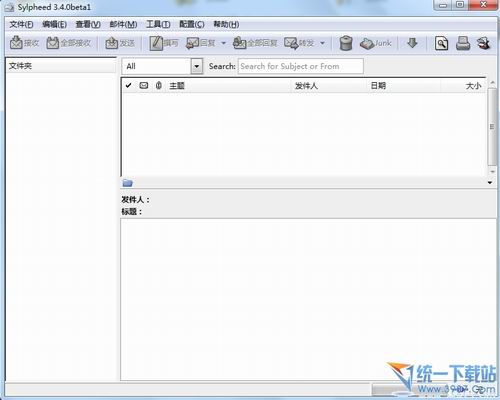Viewport: 500px width, 400px height.
Task: Click the rightmost address book toolbar icon
Action: point(484,43)
